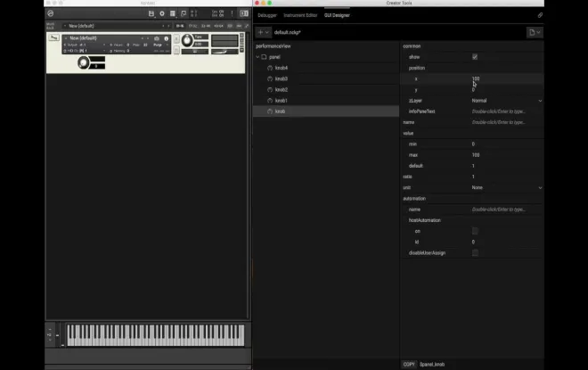This screenshot has height=370, width=588.
Task: Click the rack resize icon in Kontakt
Action: tap(247, 26)
